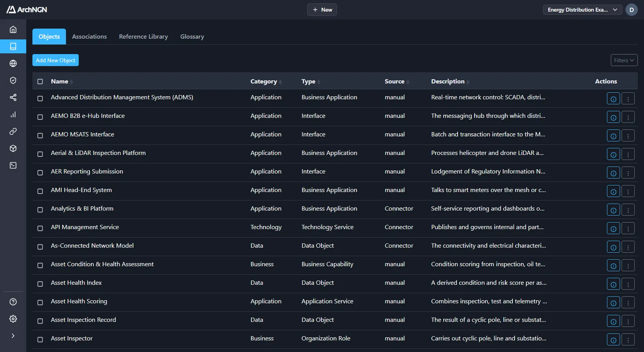
Task: Sort by Source column header
Action: (x=397, y=82)
